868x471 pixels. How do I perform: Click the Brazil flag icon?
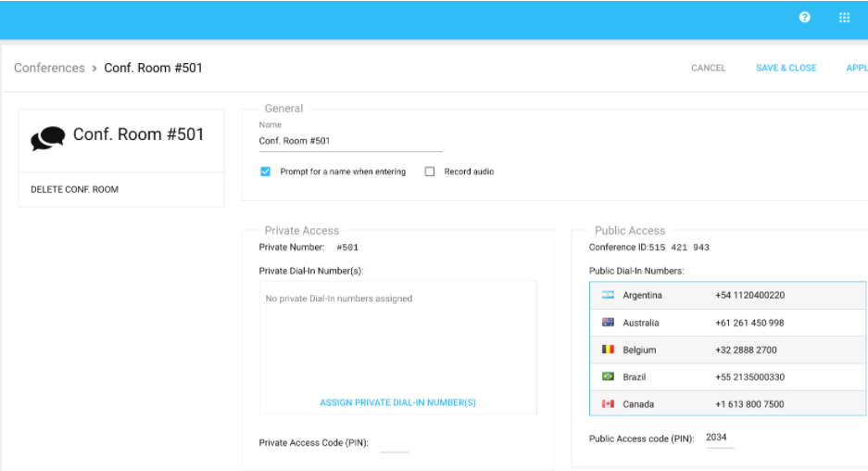(608, 376)
